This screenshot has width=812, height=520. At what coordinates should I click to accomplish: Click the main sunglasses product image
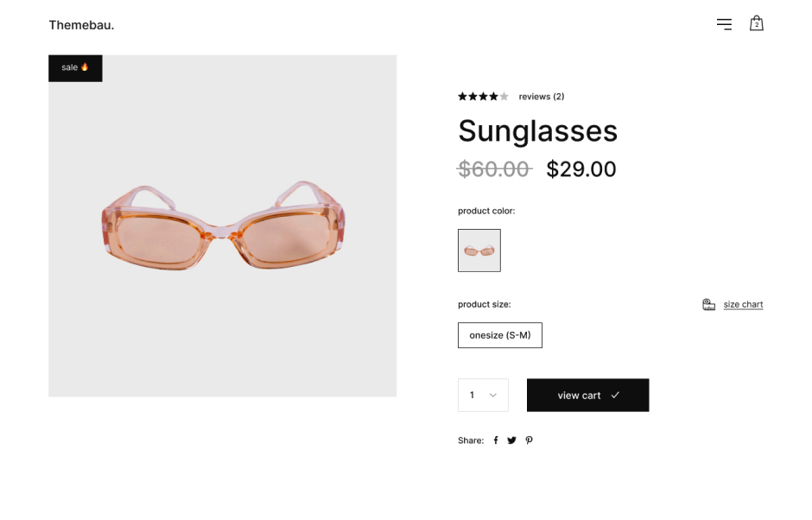pyautogui.click(x=223, y=226)
